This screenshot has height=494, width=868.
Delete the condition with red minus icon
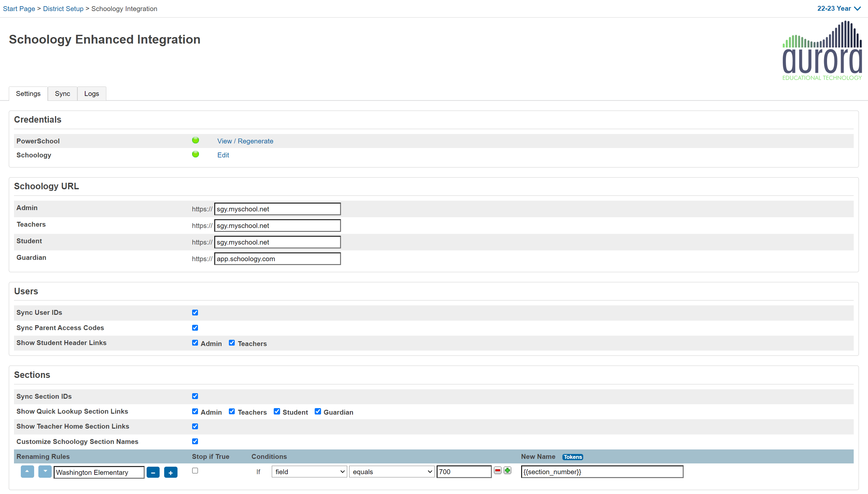pyautogui.click(x=497, y=471)
